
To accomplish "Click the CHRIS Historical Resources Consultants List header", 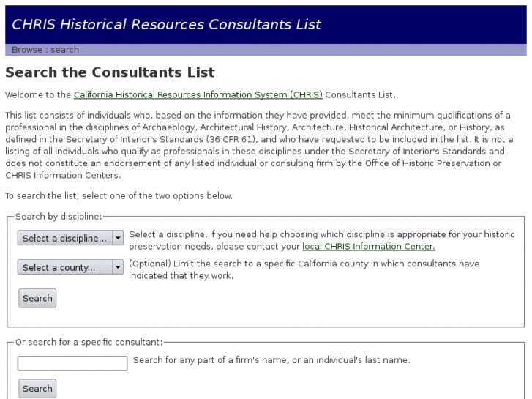I will click(x=166, y=24).
